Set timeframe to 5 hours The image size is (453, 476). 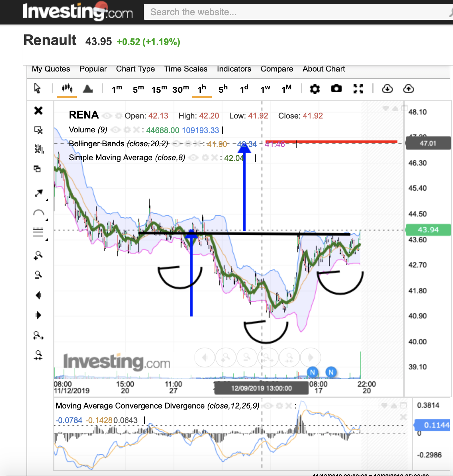223,89
